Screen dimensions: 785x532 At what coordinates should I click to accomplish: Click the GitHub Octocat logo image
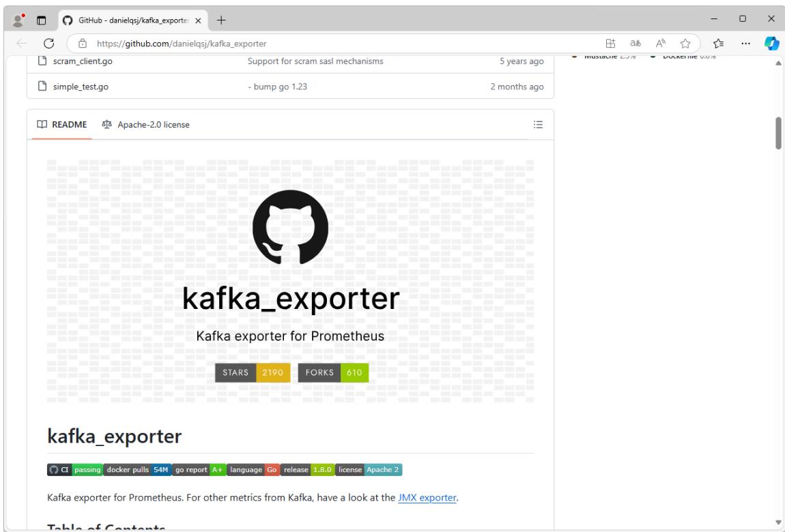(290, 227)
